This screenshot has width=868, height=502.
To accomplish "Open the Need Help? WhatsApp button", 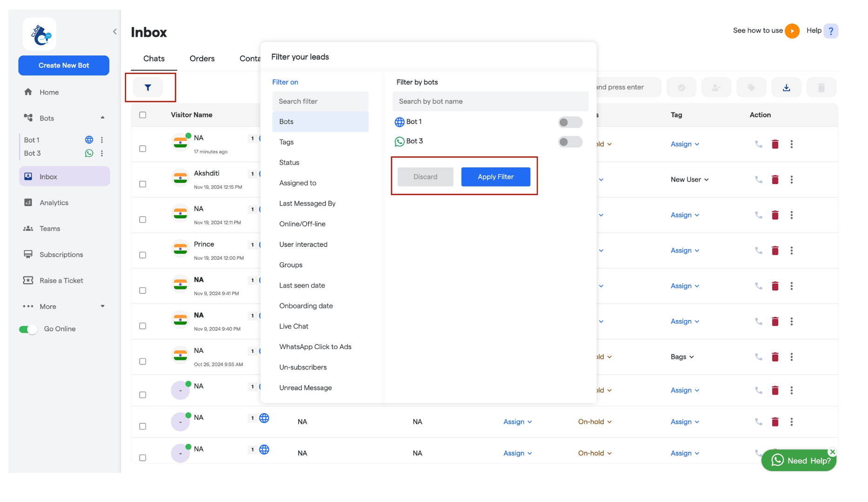I will pyautogui.click(x=799, y=461).
